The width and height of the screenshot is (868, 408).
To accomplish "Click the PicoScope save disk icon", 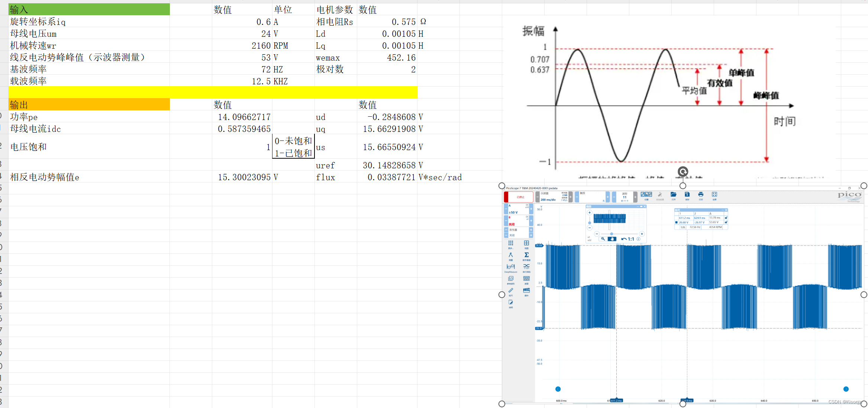I will pyautogui.click(x=687, y=194).
